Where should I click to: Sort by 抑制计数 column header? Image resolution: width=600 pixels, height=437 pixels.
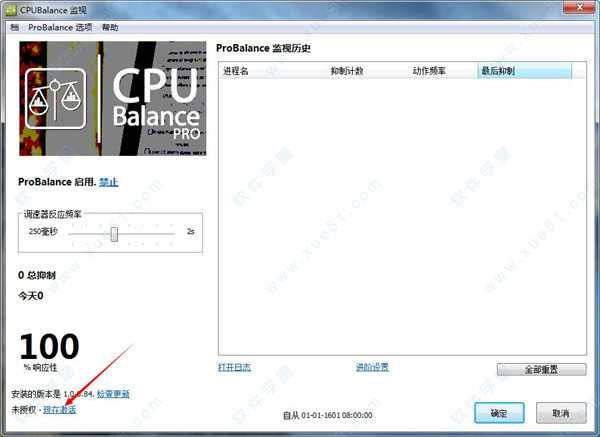click(367, 71)
